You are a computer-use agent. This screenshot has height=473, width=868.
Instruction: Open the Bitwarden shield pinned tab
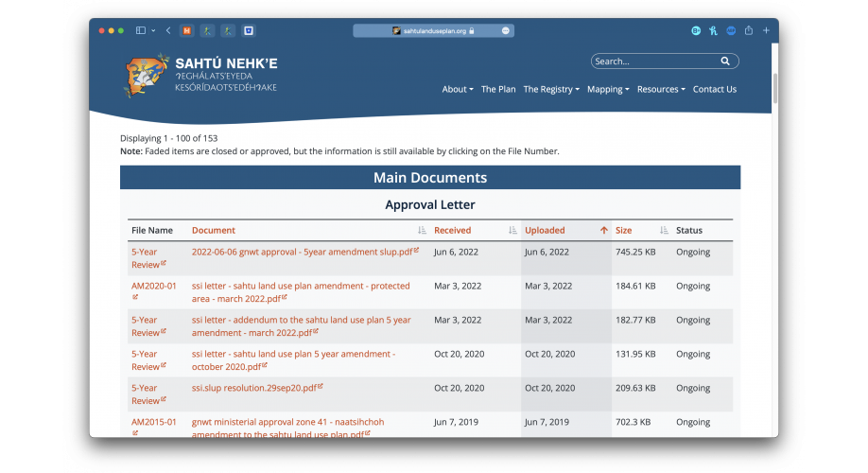pyautogui.click(x=249, y=30)
